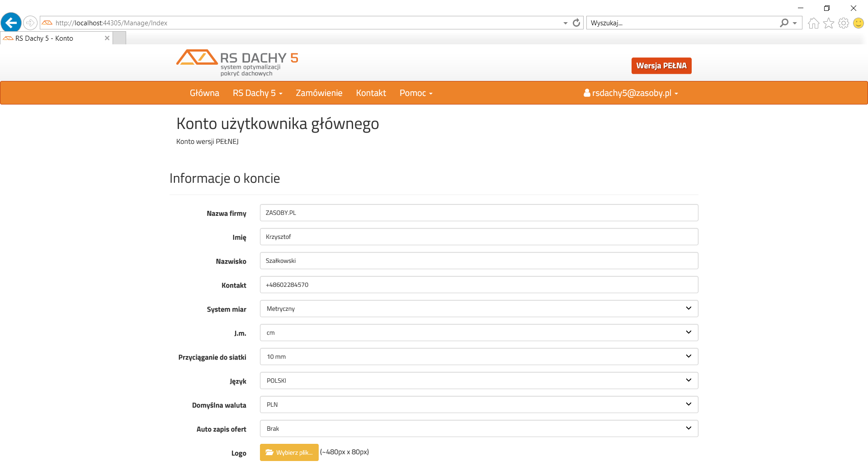Expand the Pomoc navigation menu

(415, 93)
